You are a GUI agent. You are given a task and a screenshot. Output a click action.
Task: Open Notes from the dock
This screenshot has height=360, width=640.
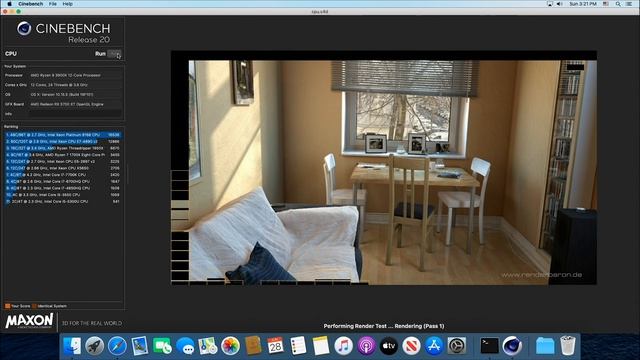(321, 346)
